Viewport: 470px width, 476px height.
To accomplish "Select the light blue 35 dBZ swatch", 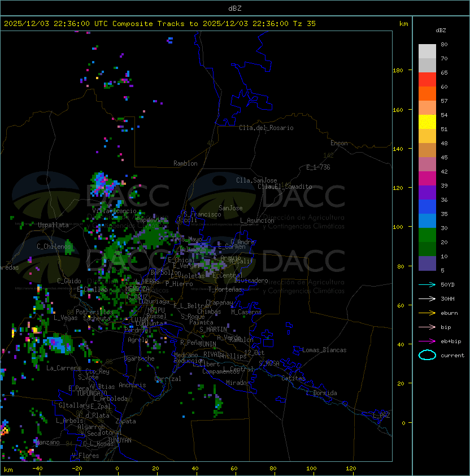I will [x=427, y=220].
